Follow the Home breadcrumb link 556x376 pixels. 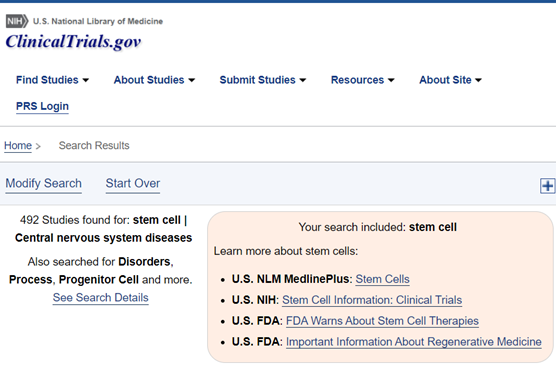click(x=18, y=146)
